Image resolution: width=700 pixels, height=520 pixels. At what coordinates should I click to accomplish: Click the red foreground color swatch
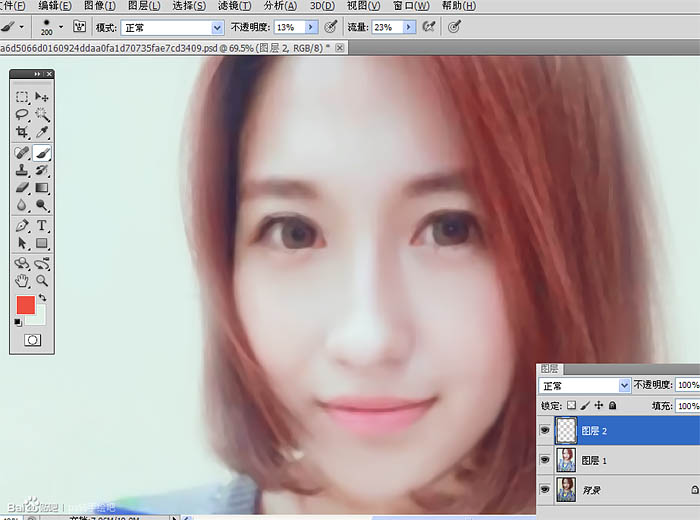coord(25,305)
